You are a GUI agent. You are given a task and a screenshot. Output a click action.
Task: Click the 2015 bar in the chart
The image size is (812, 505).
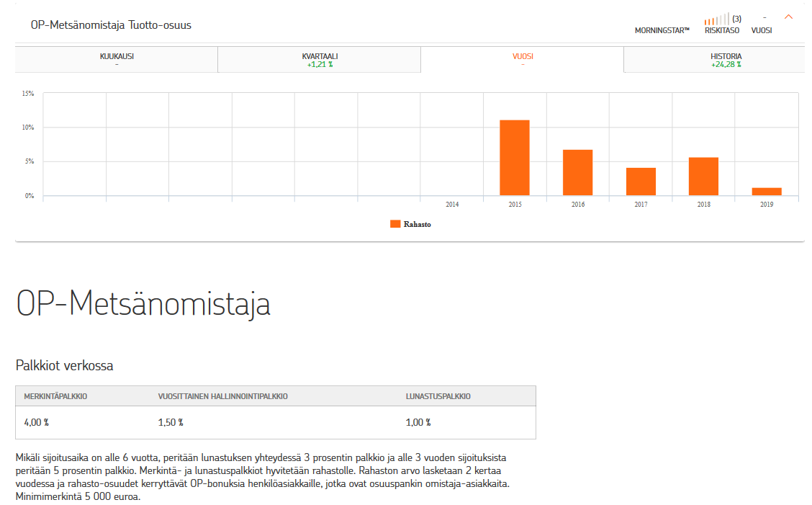515,158
